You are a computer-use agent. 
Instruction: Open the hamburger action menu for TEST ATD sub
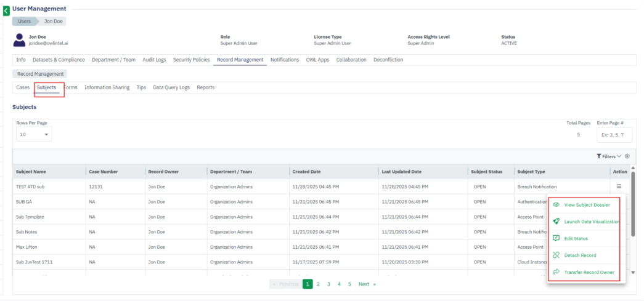619,186
